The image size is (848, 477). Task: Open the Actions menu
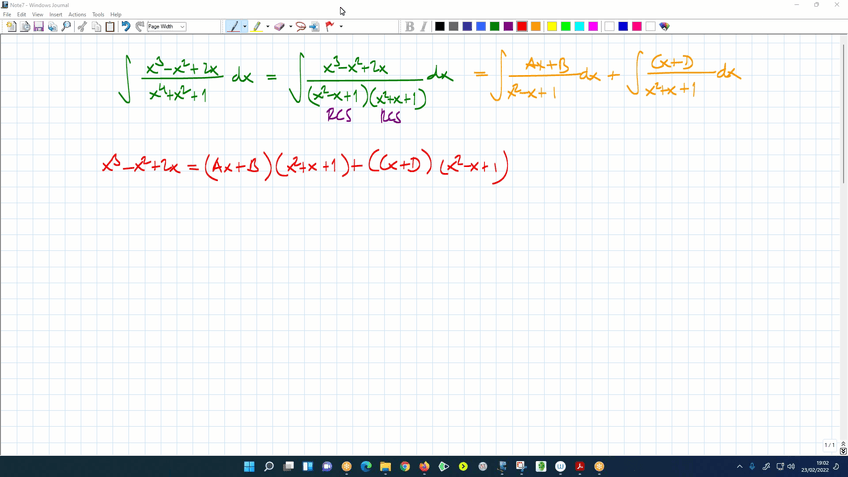click(x=77, y=15)
